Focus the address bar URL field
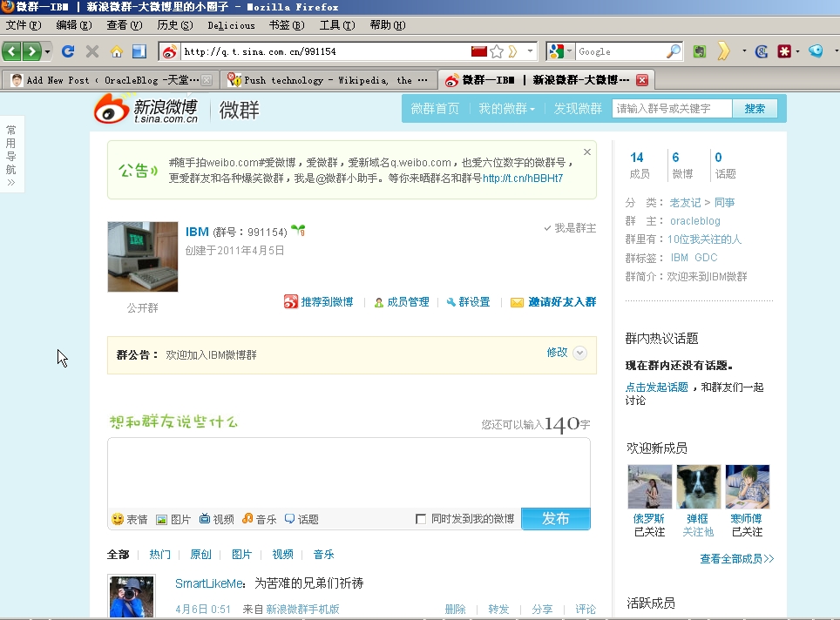Viewport: 840px width, 620px height. click(325, 51)
